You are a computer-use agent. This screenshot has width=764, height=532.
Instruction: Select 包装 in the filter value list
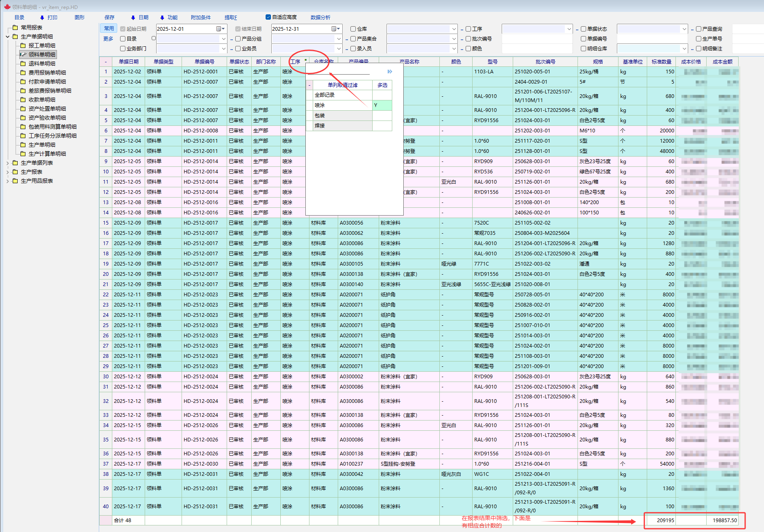[x=320, y=116]
